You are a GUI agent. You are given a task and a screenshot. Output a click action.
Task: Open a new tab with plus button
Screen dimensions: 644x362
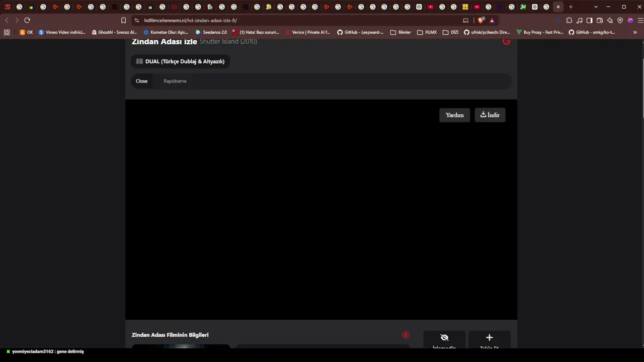point(571,7)
